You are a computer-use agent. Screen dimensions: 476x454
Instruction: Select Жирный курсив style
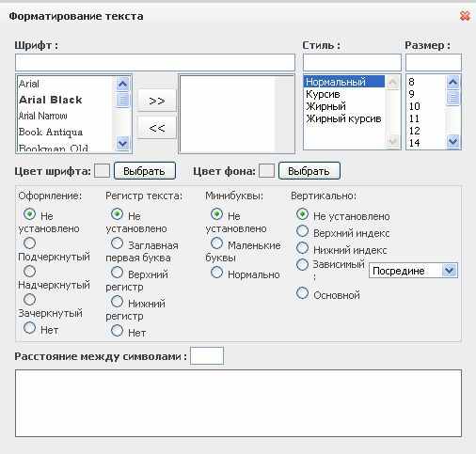[343, 118]
